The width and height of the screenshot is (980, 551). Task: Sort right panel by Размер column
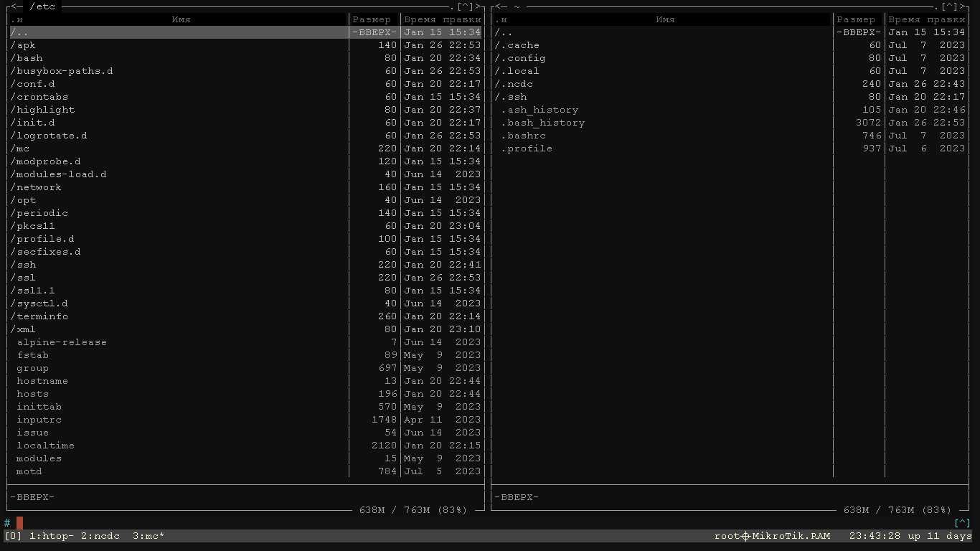click(x=856, y=19)
